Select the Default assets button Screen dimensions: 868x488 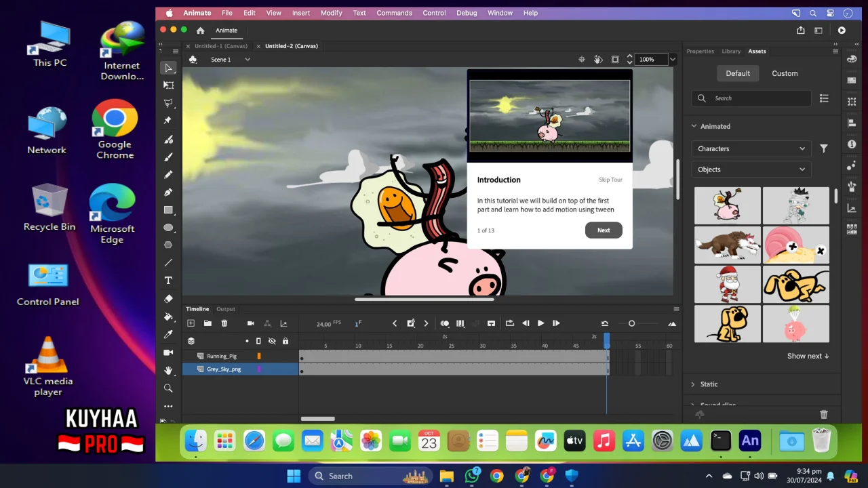pos(738,73)
